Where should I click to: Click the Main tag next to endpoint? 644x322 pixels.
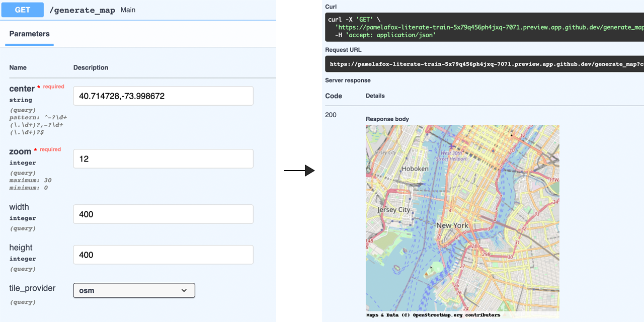(128, 10)
